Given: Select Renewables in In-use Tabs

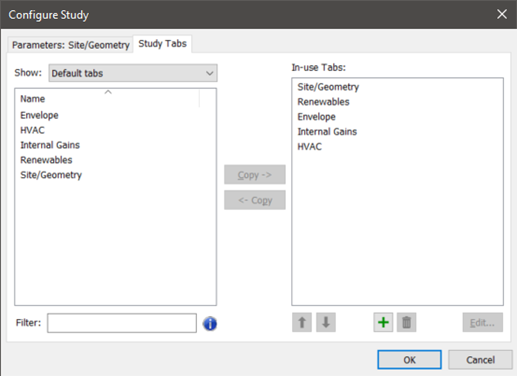Looking at the screenshot, I should (323, 102).
